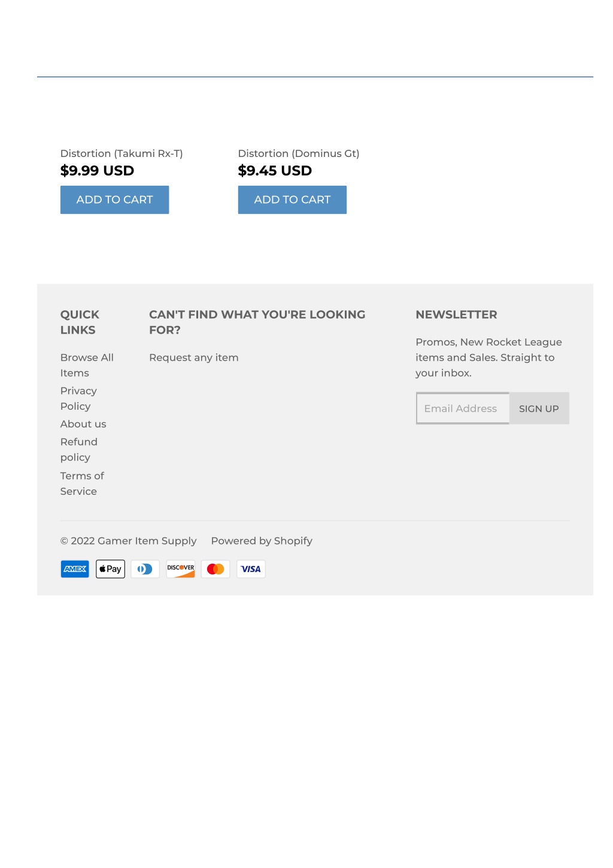
Task: Click the Mastercard payment icon
Action: [216, 569]
